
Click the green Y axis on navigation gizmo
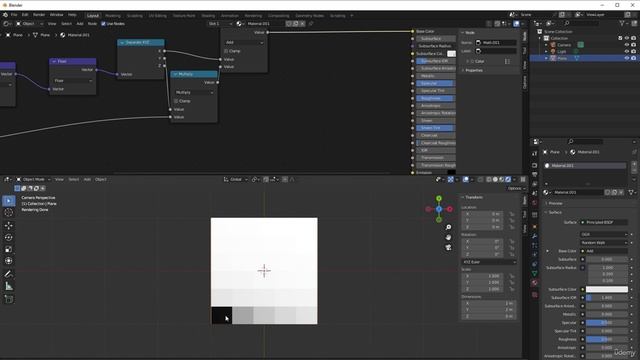pos(439,198)
